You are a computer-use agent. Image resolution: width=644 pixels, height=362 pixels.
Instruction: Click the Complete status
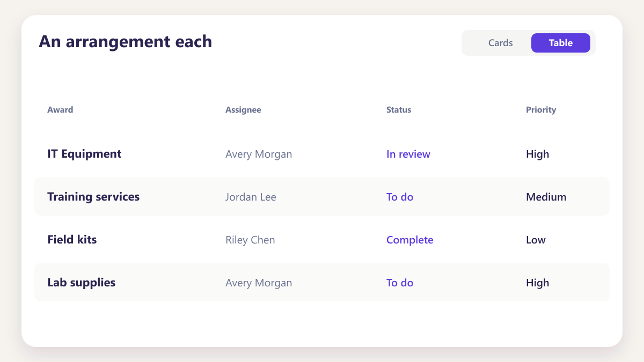[x=410, y=240]
